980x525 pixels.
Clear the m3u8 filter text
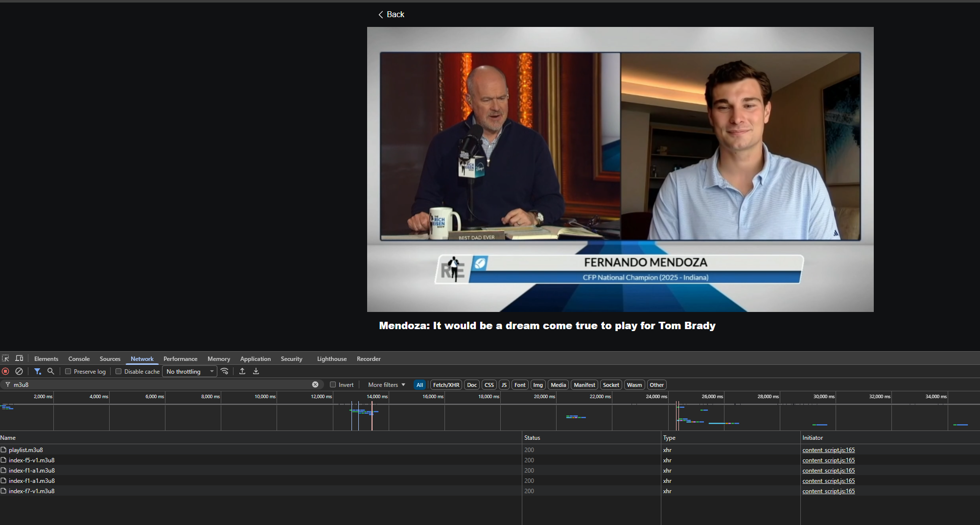click(x=315, y=385)
